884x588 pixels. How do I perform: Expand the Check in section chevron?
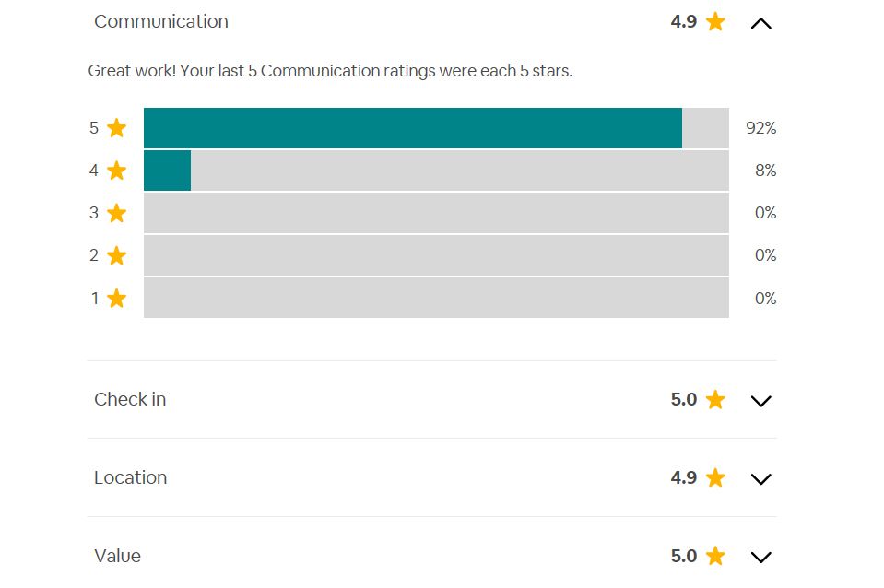760,401
